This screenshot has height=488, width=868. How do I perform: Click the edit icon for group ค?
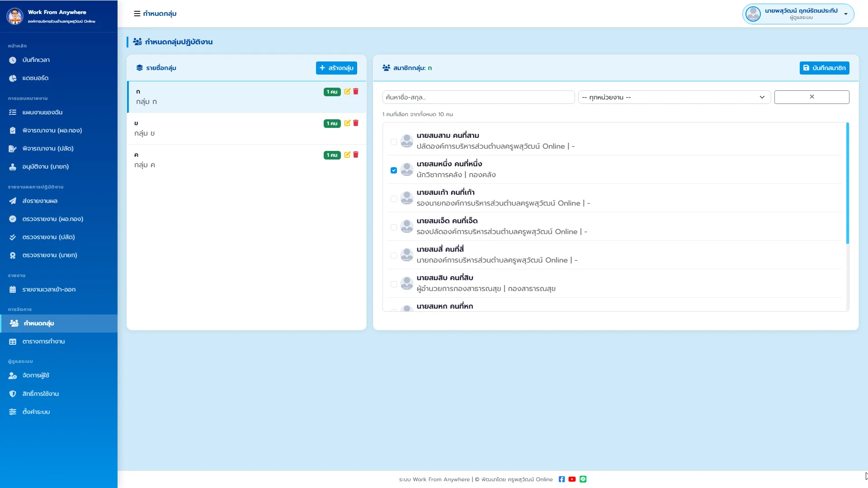(x=347, y=155)
